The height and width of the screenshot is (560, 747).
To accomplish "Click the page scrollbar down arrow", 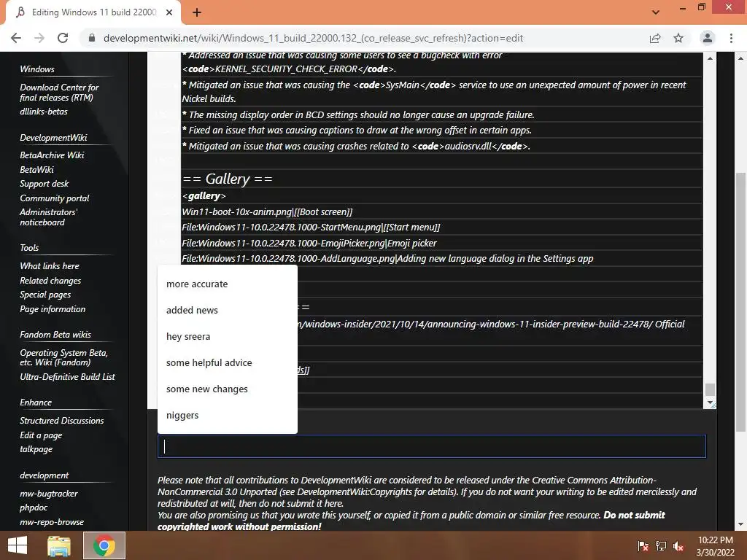I will (740, 525).
